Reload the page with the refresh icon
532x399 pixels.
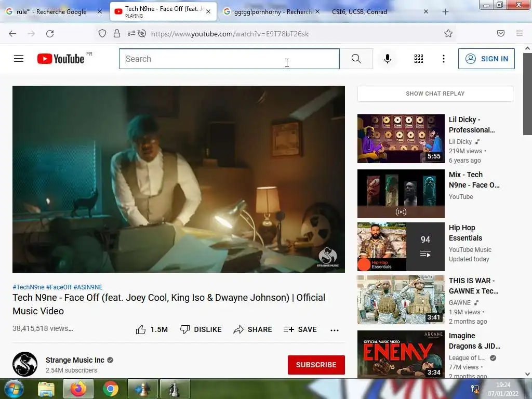point(50,34)
